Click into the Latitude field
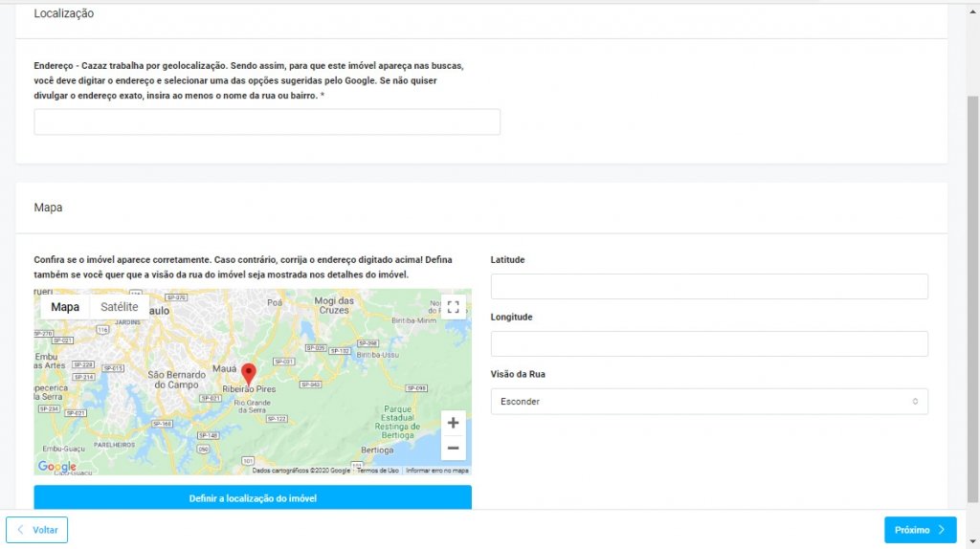The height and width of the screenshot is (549, 980). (708, 287)
